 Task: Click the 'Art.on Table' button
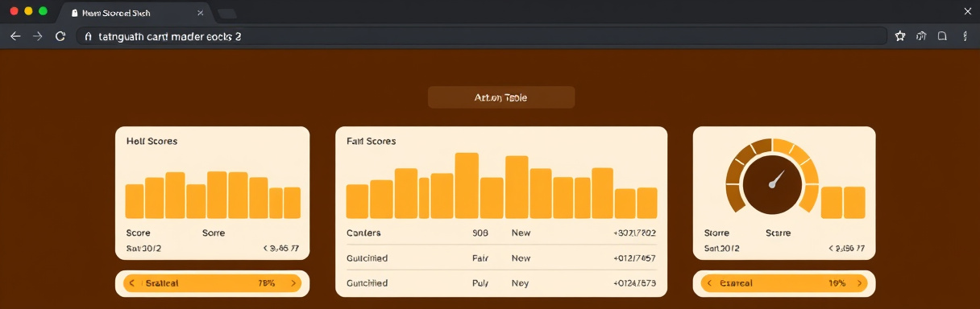tap(501, 97)
